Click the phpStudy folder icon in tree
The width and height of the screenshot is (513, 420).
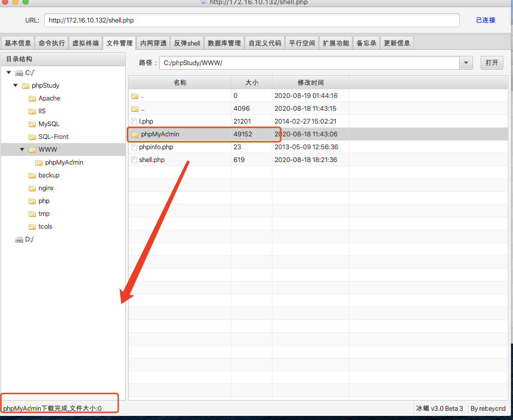click(26, 86)
